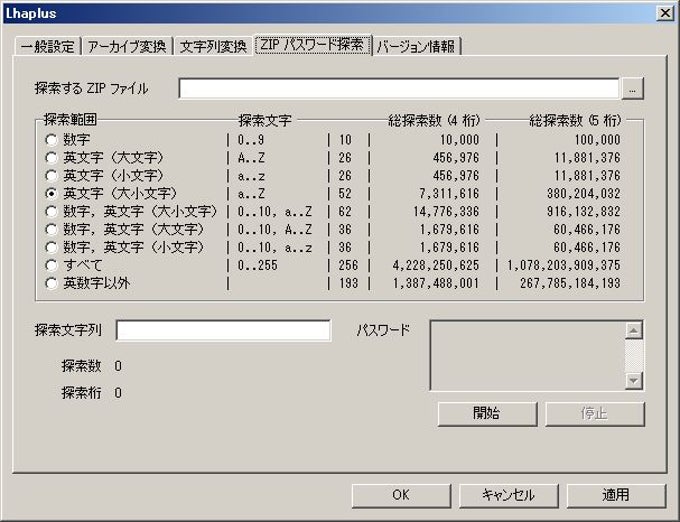
Task: Click the value 14,776,336
Action: point(446,212)
